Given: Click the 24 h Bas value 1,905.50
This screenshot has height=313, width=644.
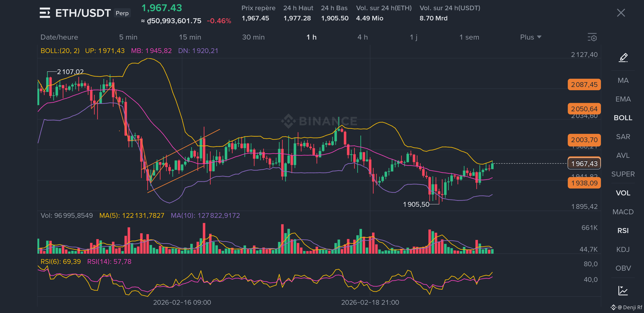Looking at the screenshot, I should click(334, 18).
